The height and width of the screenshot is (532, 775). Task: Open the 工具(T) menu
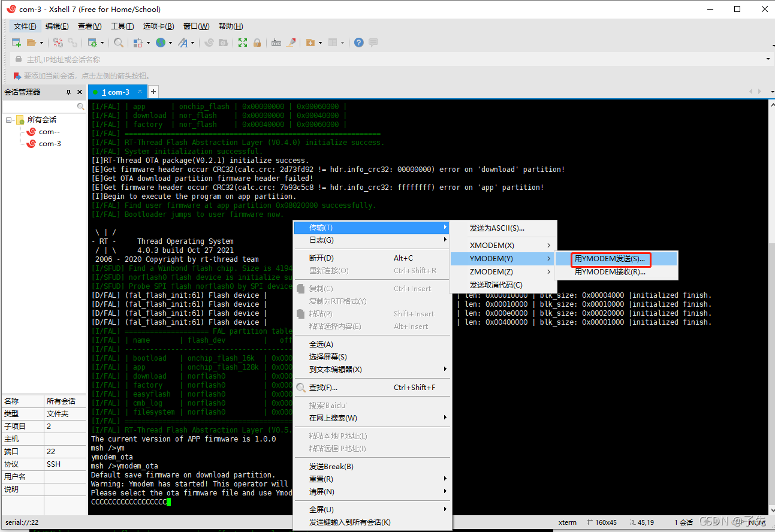[122, 26]
